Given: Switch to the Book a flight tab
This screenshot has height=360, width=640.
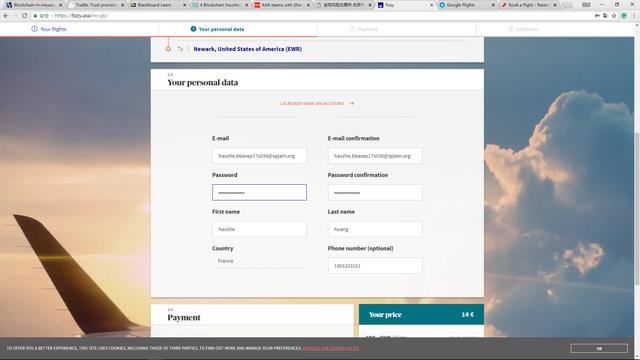Looking at the screenshot, I should (528, 5).
